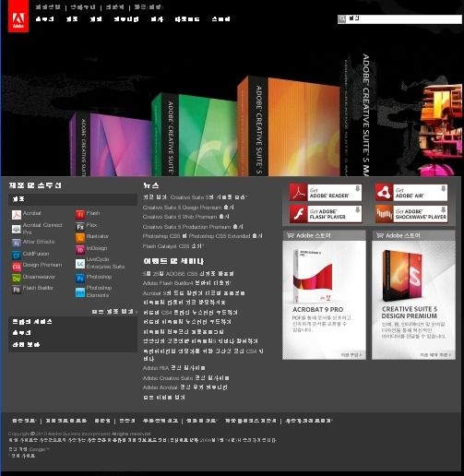
Task: Open the ColdFusion product icon
Action: coord(17,256)
